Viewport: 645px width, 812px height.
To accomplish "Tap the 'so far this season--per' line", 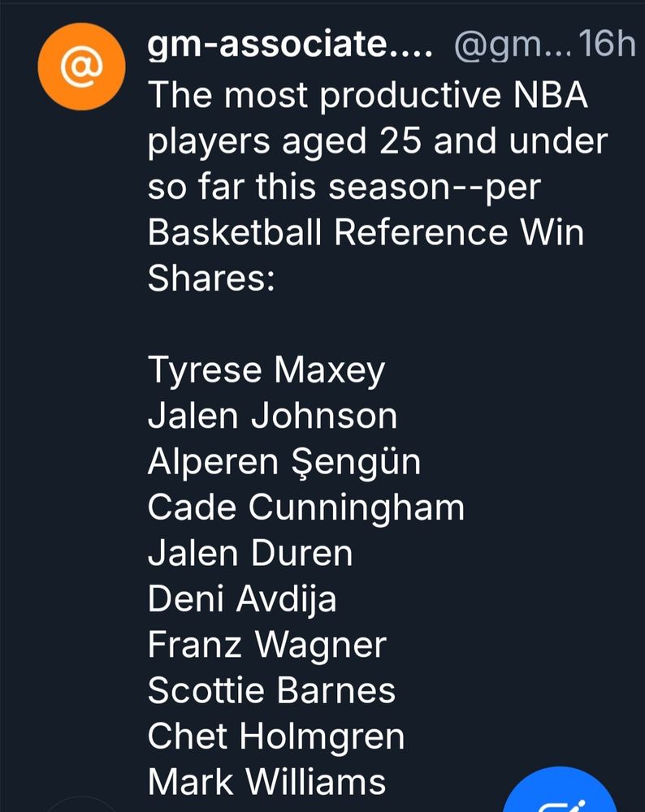I will coord(344,188).
